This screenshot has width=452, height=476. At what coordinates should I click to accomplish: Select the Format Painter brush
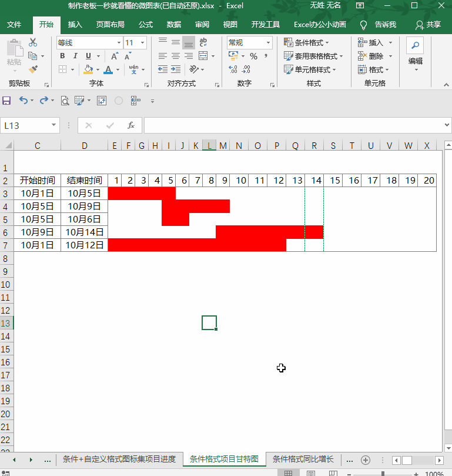point(33,69)
